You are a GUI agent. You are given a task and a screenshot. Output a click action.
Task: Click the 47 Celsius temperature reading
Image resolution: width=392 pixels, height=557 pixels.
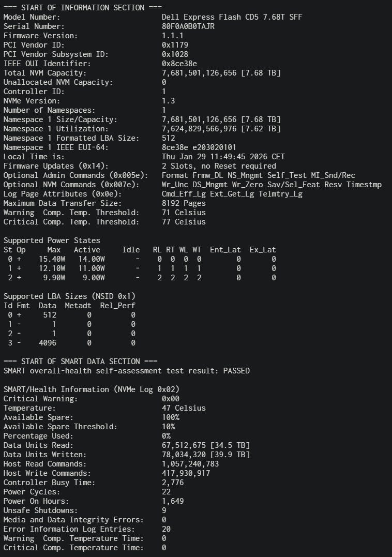click(x=184, y=408)
